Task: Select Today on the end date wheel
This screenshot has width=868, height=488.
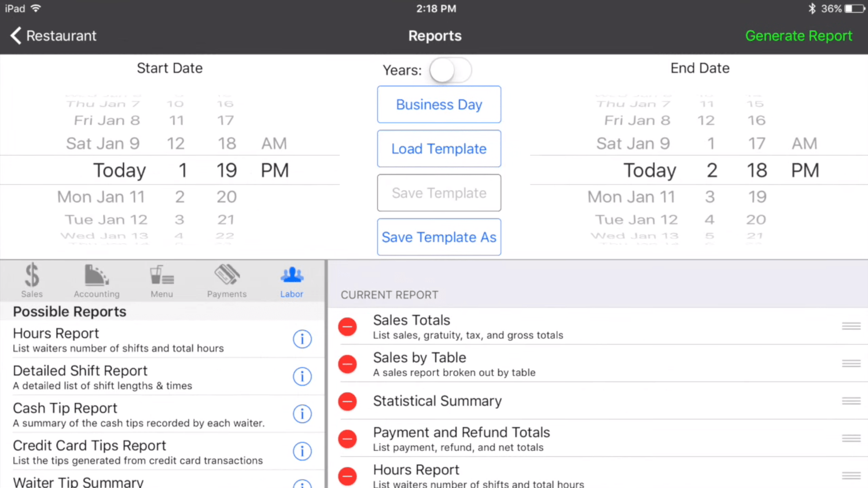Action: 649,170
